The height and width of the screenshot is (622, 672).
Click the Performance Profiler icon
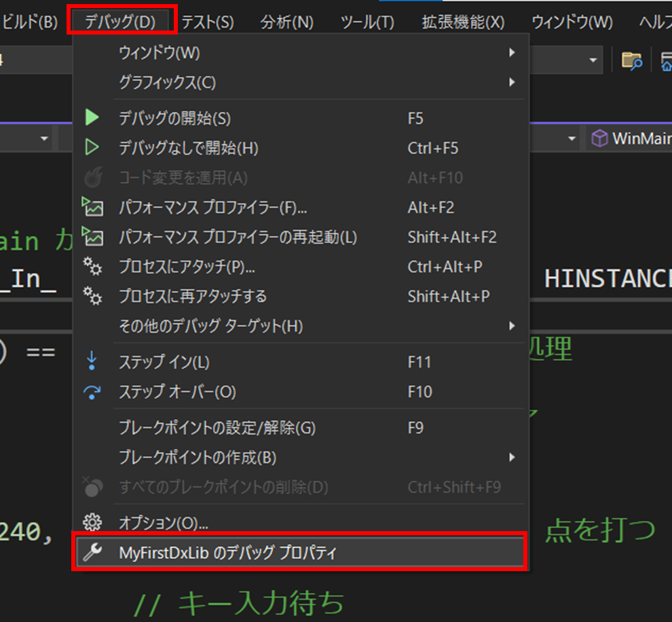tap(92, 207)
